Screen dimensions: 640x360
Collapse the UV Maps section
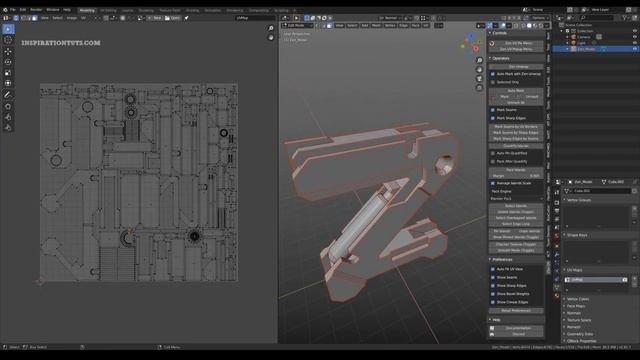click(574, 270)
